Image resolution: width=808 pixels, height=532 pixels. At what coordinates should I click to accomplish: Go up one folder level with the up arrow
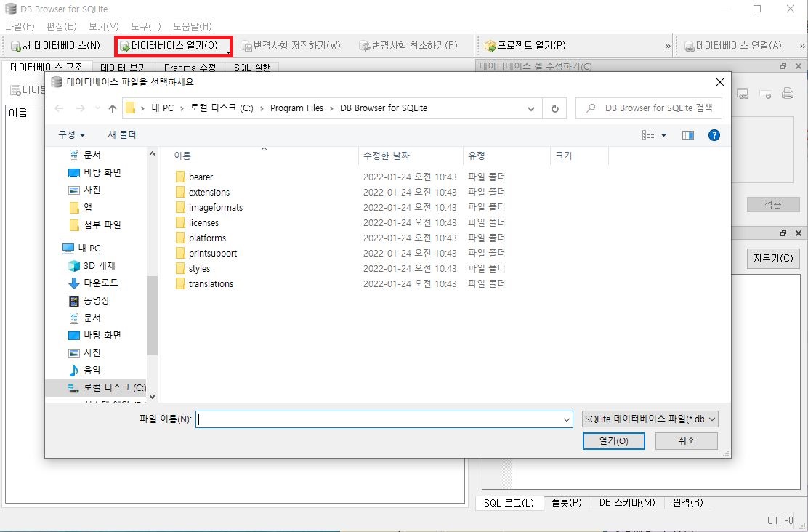tap(113, 108)
